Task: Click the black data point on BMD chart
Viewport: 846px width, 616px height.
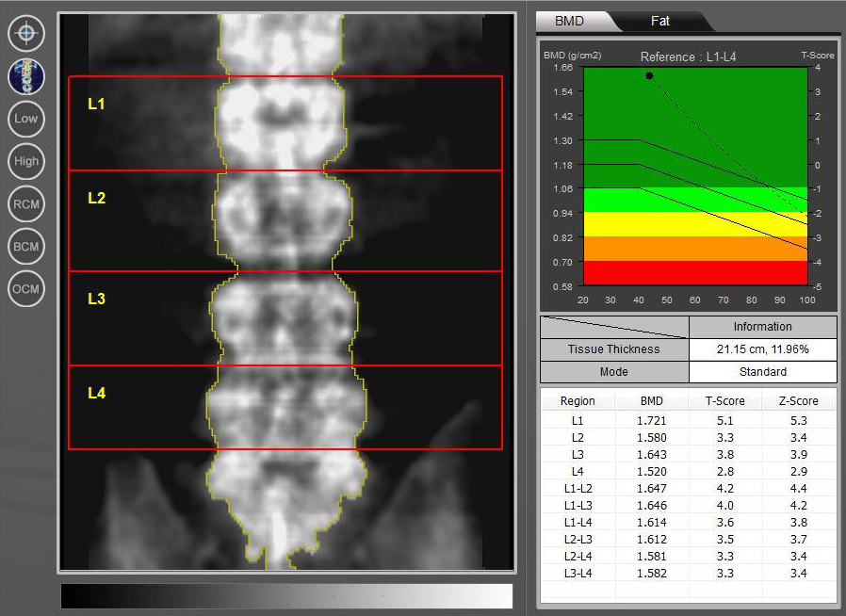Action: pyautogui.click(x=649, y=75)
